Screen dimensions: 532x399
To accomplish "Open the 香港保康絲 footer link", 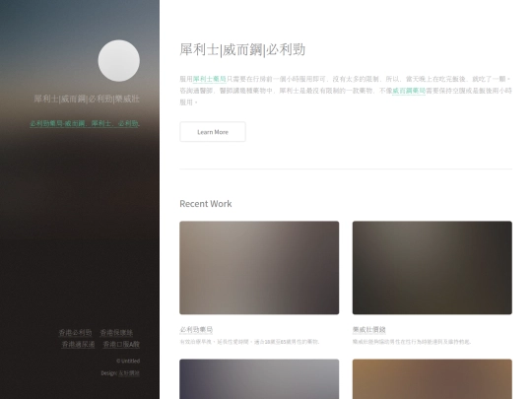I will (x=116, y=333).
